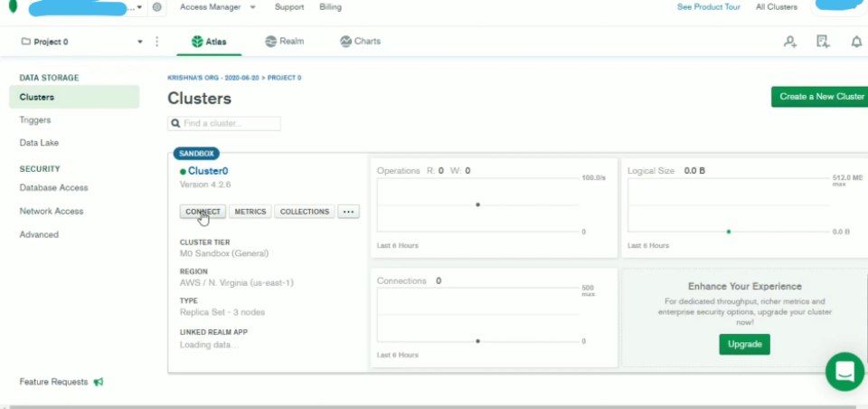Click See Product Tour link
868x409 pixels.
pos(709,7)
